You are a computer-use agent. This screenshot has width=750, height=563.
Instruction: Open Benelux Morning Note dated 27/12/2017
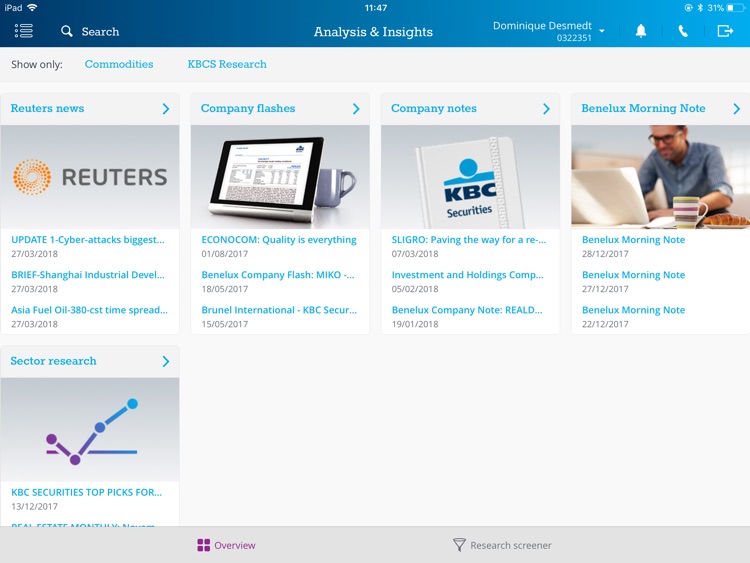click(633, 275)
